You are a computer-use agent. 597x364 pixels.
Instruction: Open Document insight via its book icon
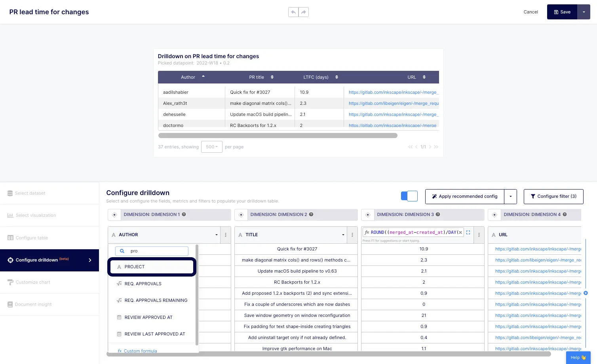pos(10,304)
